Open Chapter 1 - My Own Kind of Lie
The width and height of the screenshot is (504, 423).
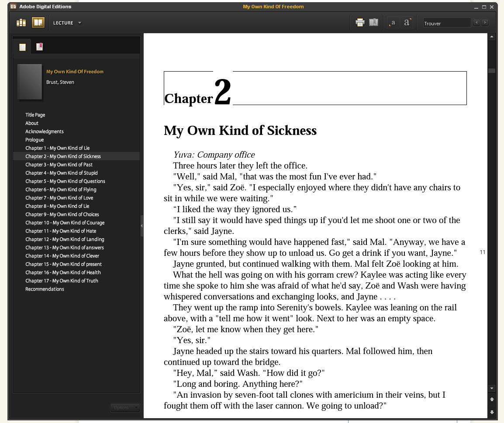click(58, 148)
